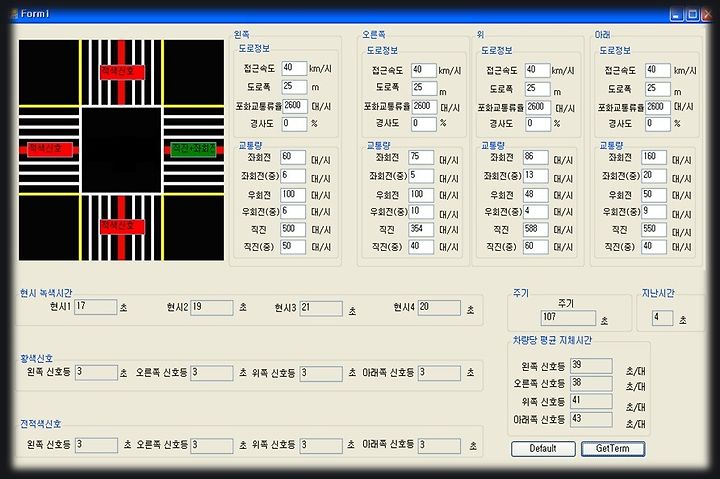Click 아래 좌회전 field showing 160
This screenshot has width=720, height=479.
(x=654, y=157)
